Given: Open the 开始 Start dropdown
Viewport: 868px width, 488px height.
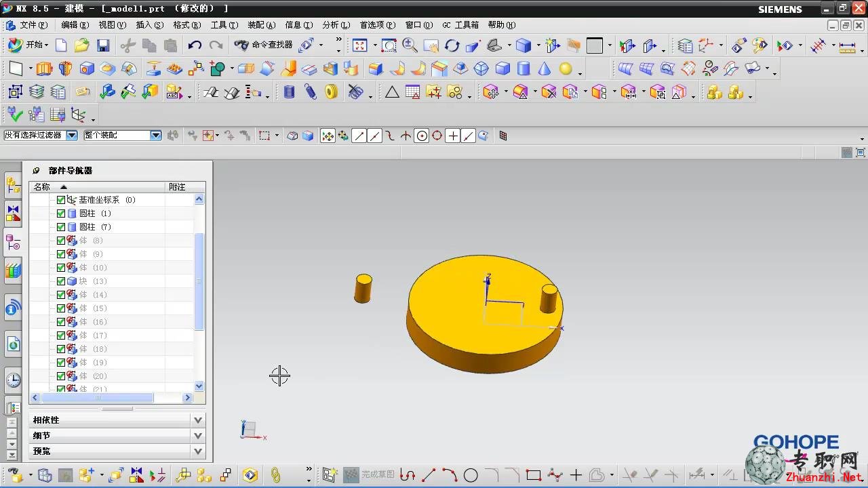Looking at the screenshot, I should (x=27, y=45).
